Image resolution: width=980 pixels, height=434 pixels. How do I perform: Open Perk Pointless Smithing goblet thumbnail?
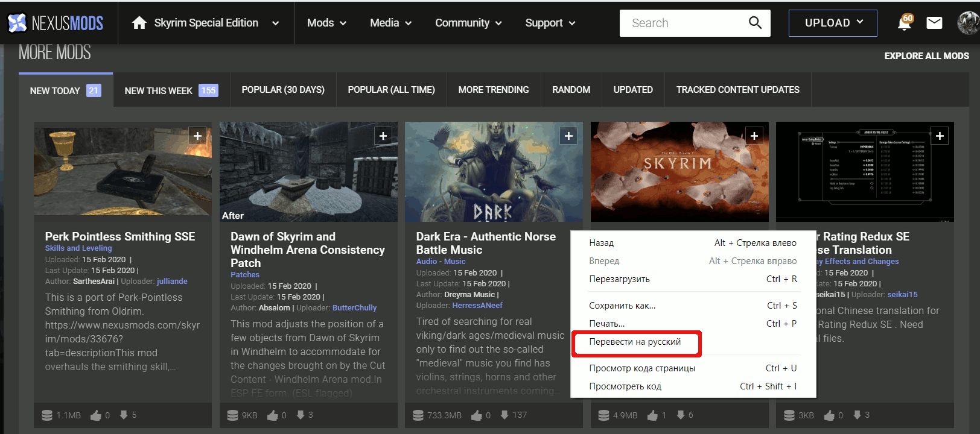(122, 172)
